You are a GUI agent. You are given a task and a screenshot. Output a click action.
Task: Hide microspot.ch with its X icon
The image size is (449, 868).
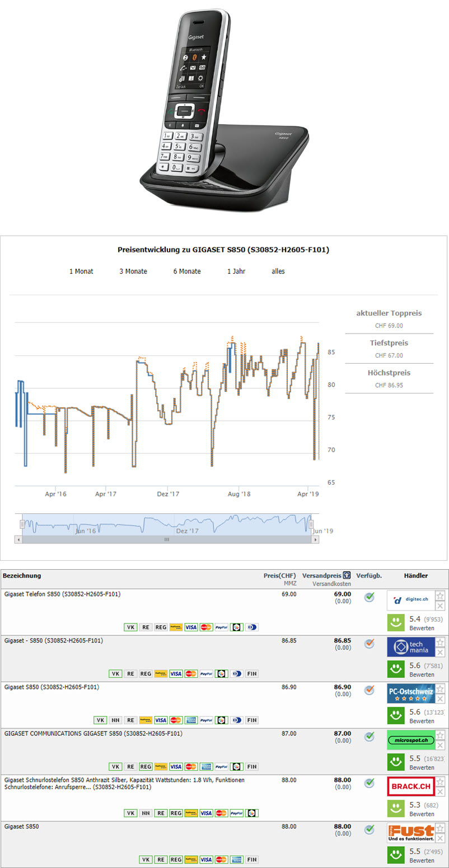coord(440,745)
